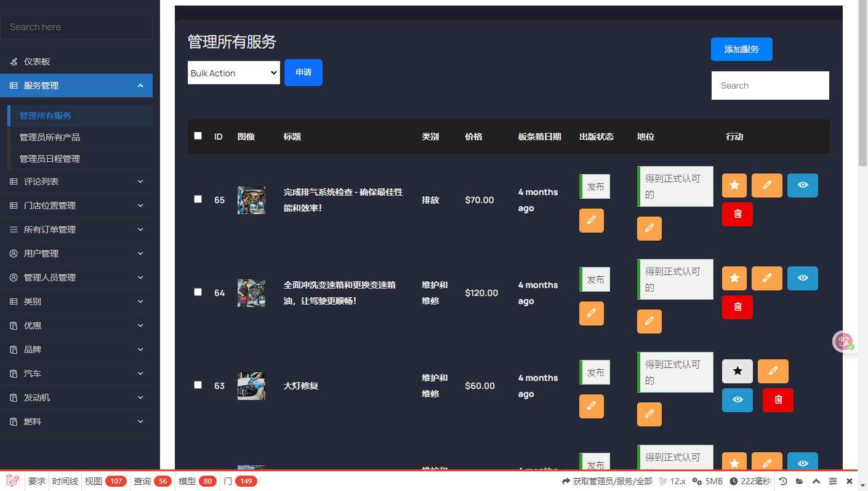Expand the 所有订单管理 sidebar menu
This screenshot has width=868, height=491.
point(76,230)
